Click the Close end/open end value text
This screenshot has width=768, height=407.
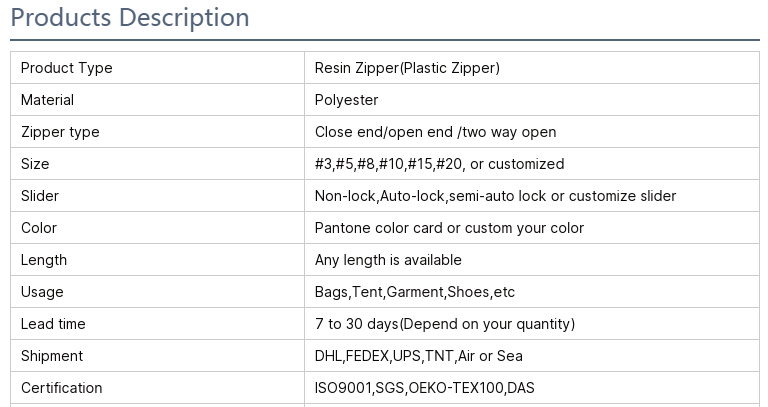pos(435,132)
